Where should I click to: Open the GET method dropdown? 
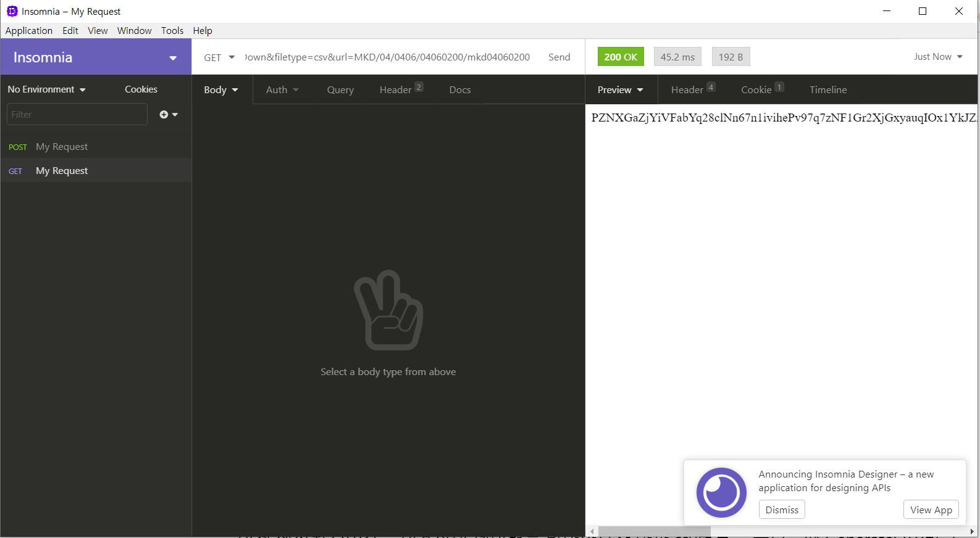pos(219,57)
